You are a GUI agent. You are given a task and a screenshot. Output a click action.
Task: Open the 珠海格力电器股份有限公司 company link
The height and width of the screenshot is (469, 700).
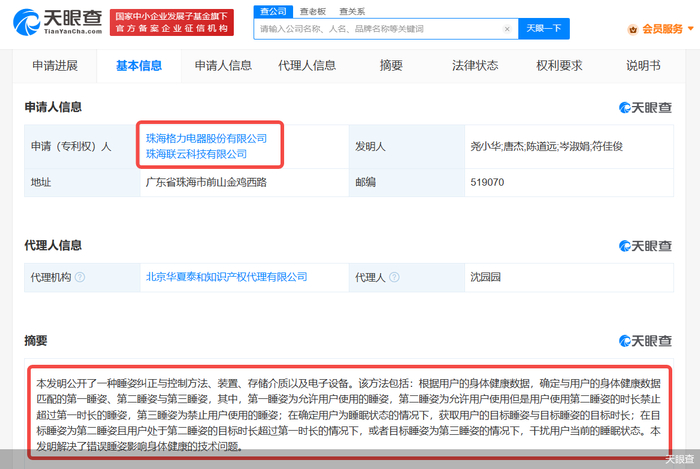tap(206, 138)
